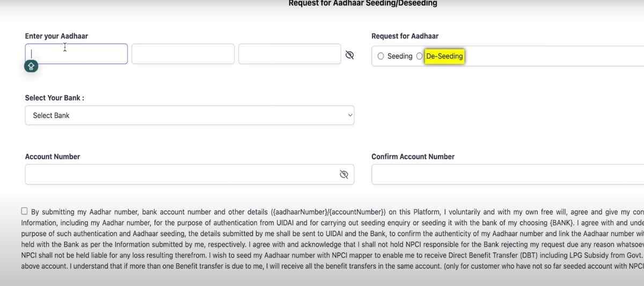Click the Seeding option label text
644x286 pixels.
click(x=400, y=56)
